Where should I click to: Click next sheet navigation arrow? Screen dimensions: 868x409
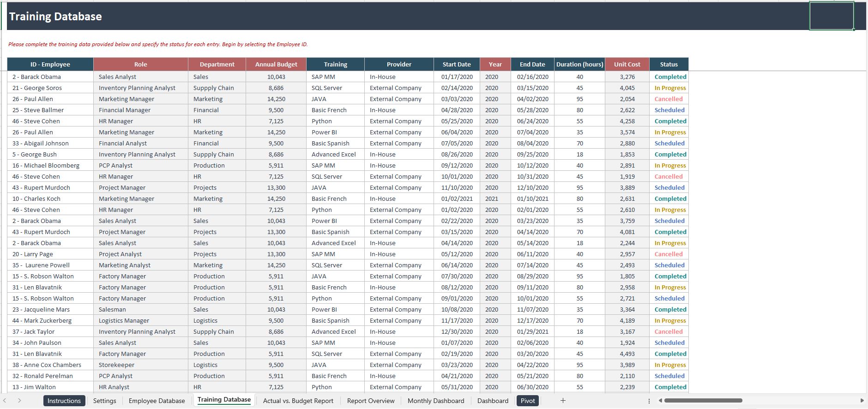(19, 401)
